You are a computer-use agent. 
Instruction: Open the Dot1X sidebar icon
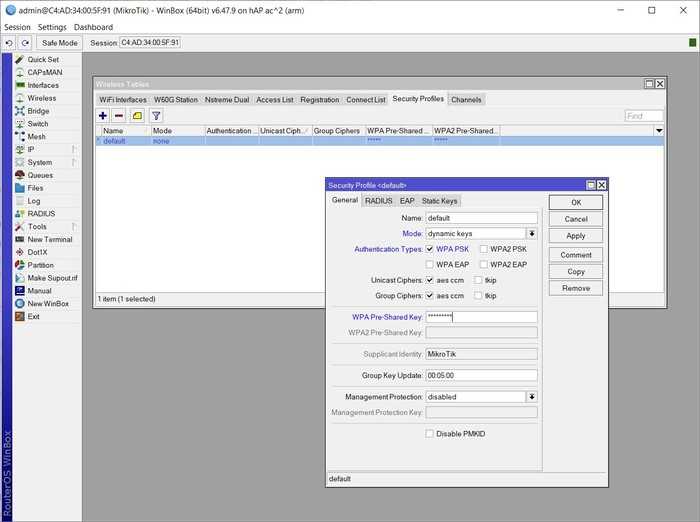(20, 252)
